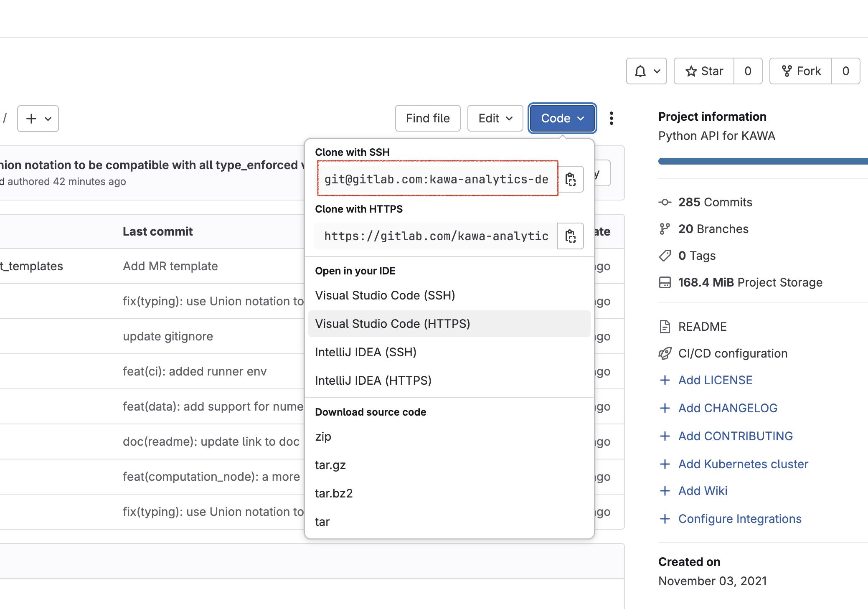Click Configure Integrations
868x609 pixels.
click(x=740, y=519)
